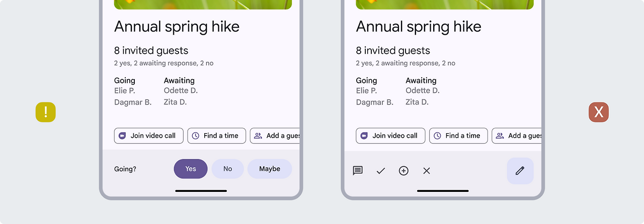This screenshot has height=224, width=644.
Task: Tap Add a guest chip in left phone
Action: [x=276, y=136]
